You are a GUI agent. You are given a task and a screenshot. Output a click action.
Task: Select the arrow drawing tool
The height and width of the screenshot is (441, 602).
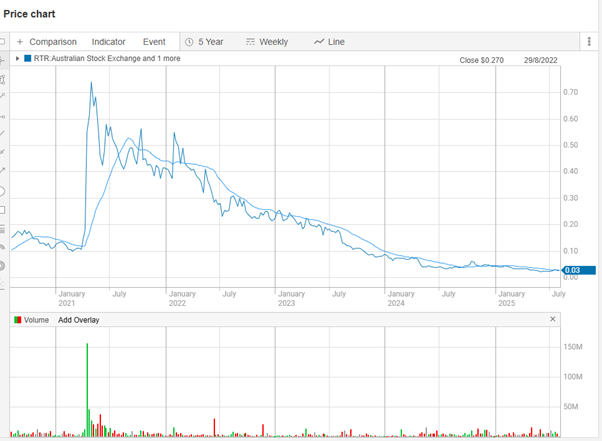2,170
